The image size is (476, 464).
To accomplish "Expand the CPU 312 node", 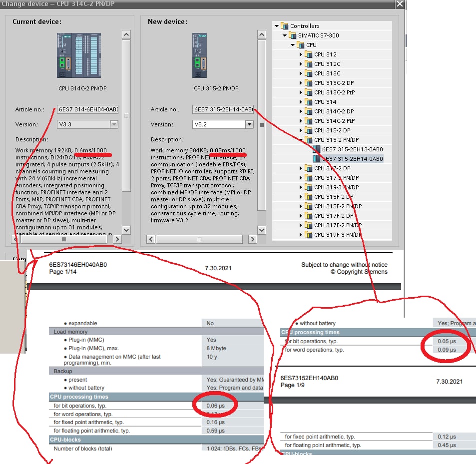I will [x=301, y=54].
